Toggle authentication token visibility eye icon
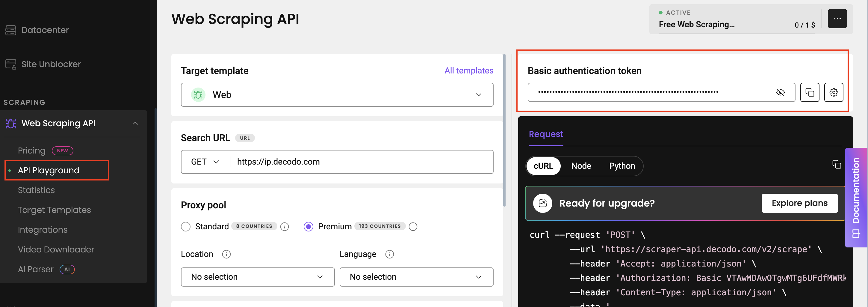Viewport: 868px width, 307px height. coord(781,92)
